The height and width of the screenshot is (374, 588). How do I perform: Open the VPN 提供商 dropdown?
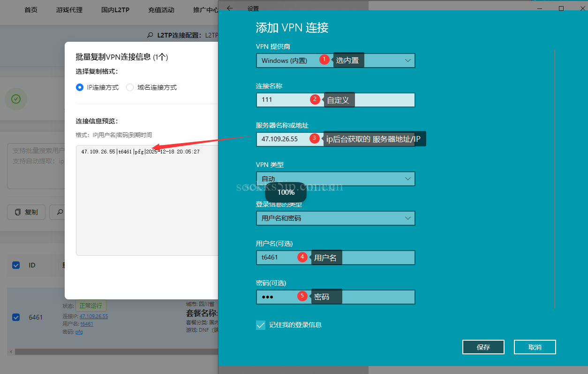tap(336, 61)
